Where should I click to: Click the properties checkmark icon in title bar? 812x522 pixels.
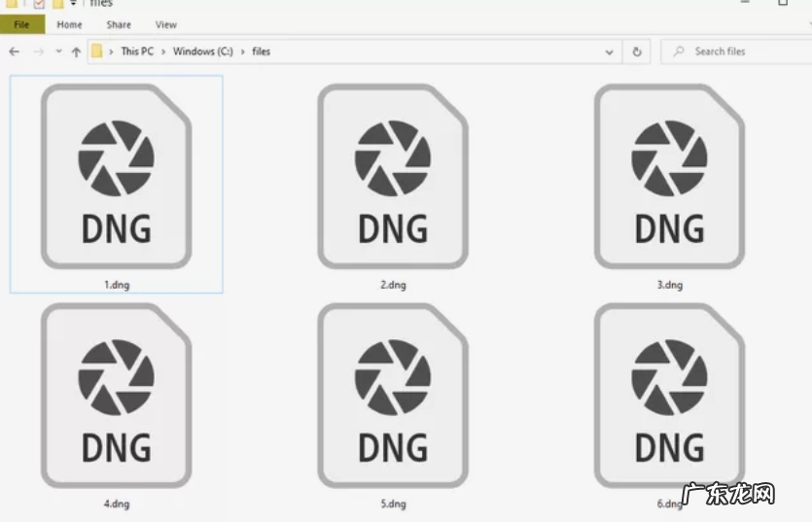tap(40, 4)
